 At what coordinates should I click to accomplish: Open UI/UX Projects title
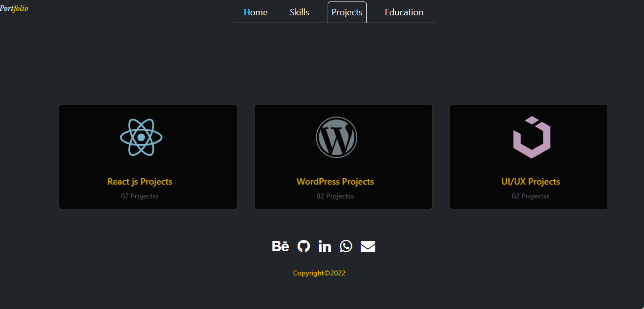click(x=530, y=182)
